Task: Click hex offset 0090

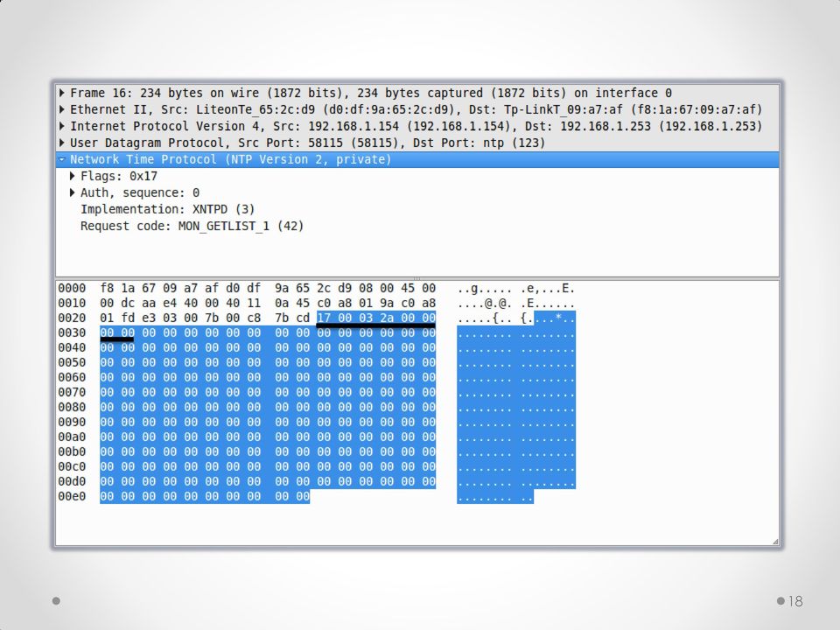Action: pyautogui.click(x=72, y=422)
